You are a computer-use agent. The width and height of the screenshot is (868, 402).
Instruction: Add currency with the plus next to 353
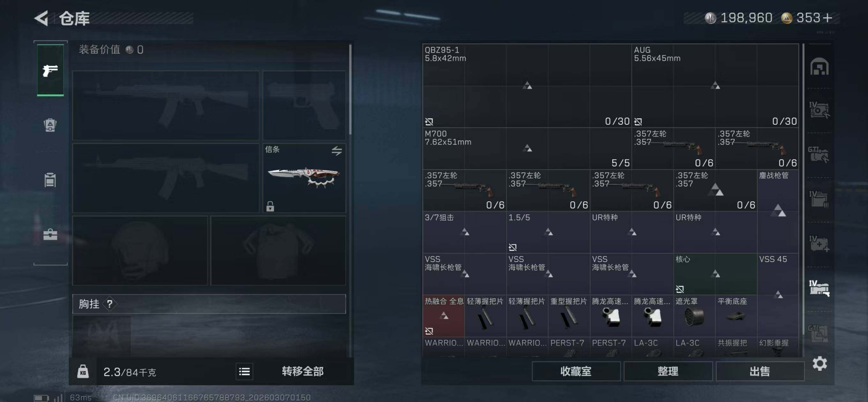pyautogui.click(x=827, y=18)
